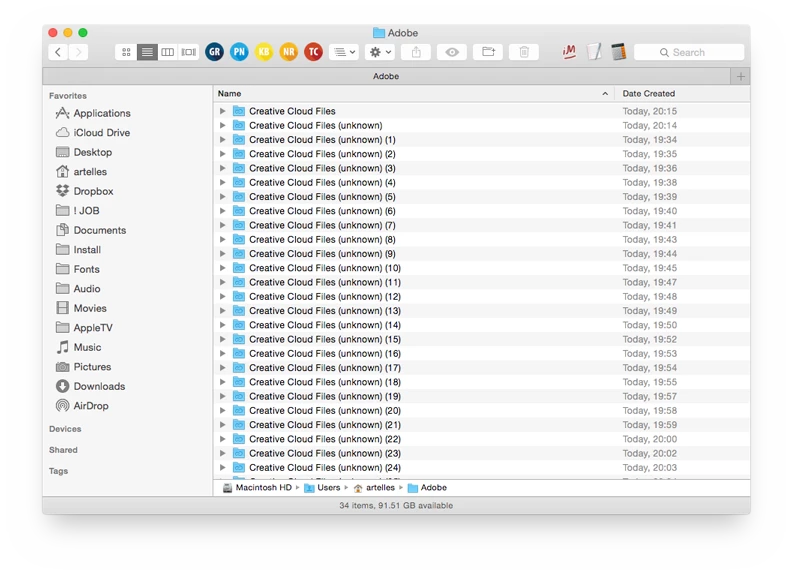This screenshot has height=574, width=792.
Task: Click the Quick Look eye icon
Action: pos(452,52)
